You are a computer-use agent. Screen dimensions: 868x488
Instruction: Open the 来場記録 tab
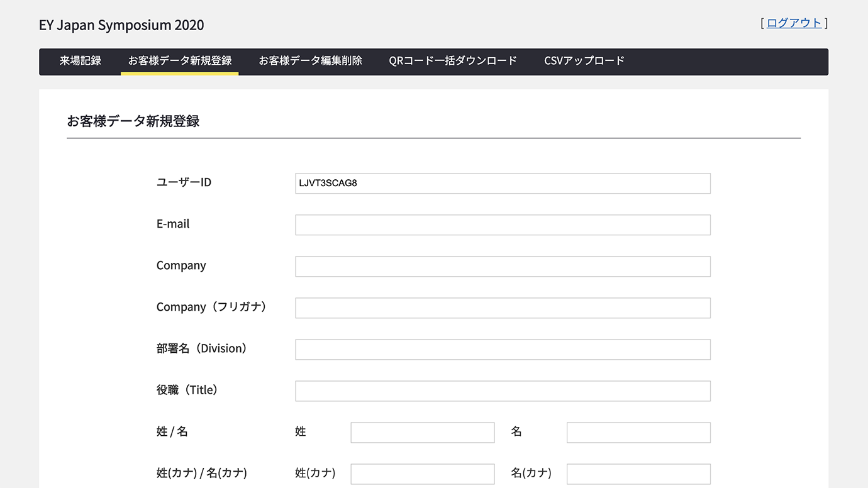(x=81, y=61)
